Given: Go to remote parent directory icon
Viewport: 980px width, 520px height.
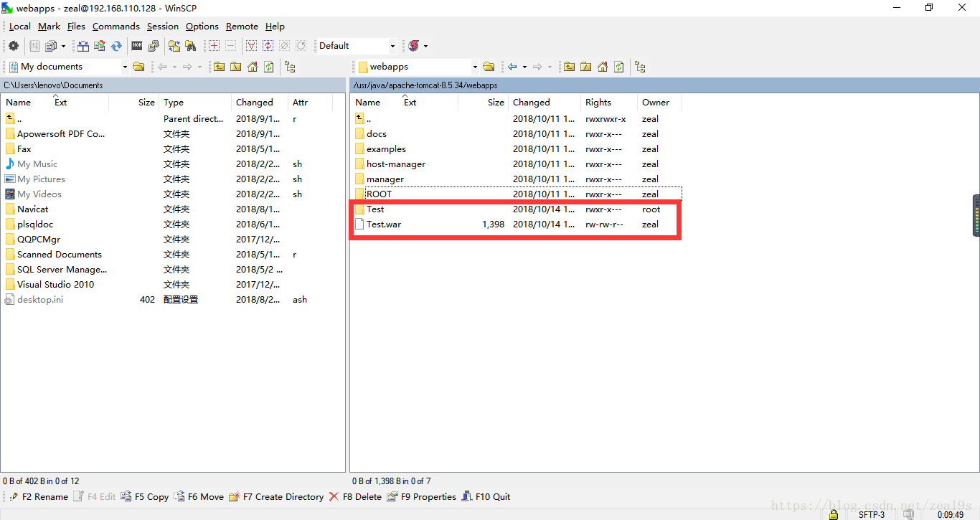Looking at the screenshot, I should coord(569,67).
